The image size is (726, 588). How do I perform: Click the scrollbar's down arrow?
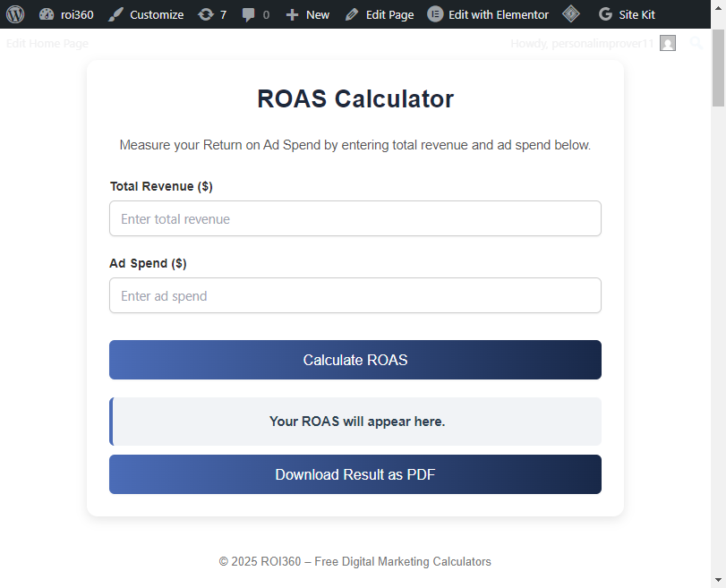click(x=718, y=580)
